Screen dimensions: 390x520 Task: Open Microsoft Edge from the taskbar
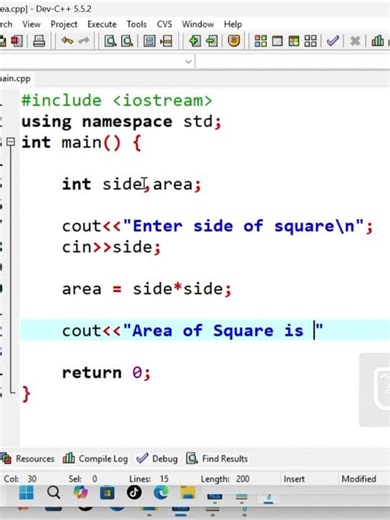(x=161, y=492)
